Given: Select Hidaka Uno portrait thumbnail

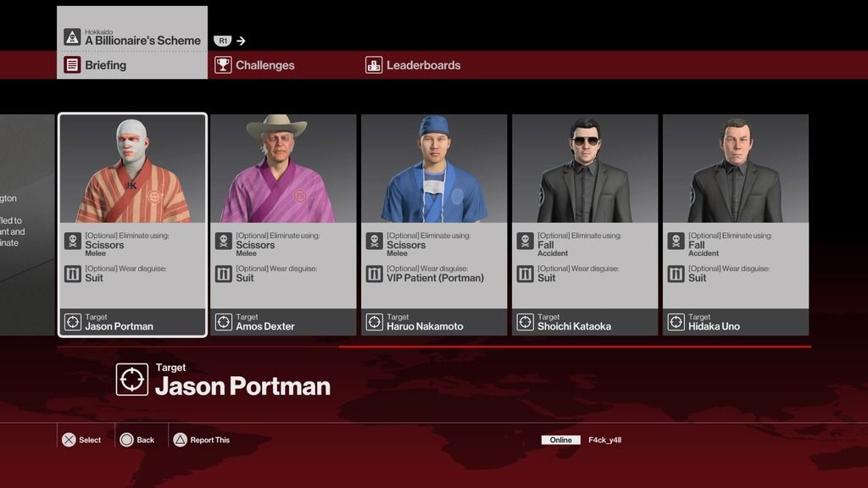Looking at the screenshot, I should 736,169.
